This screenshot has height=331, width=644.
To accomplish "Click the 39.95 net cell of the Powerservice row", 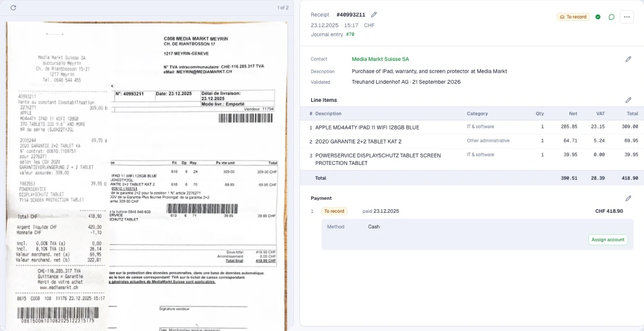I will click(570, 155).
